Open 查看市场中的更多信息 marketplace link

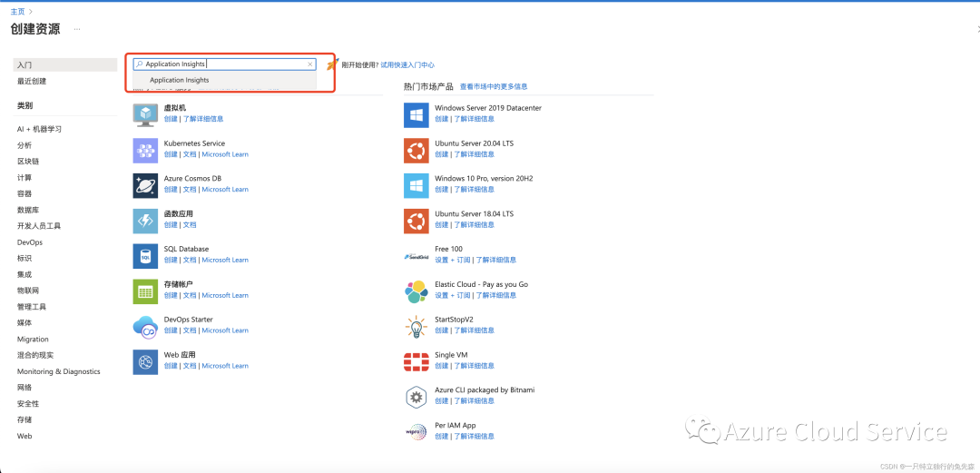click(x=494, y=86)
